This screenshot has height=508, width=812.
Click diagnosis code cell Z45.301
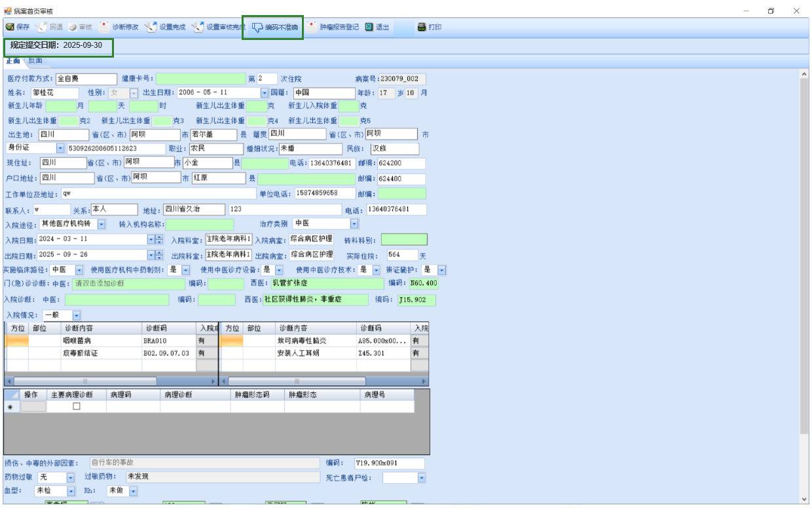click(382, 353)
